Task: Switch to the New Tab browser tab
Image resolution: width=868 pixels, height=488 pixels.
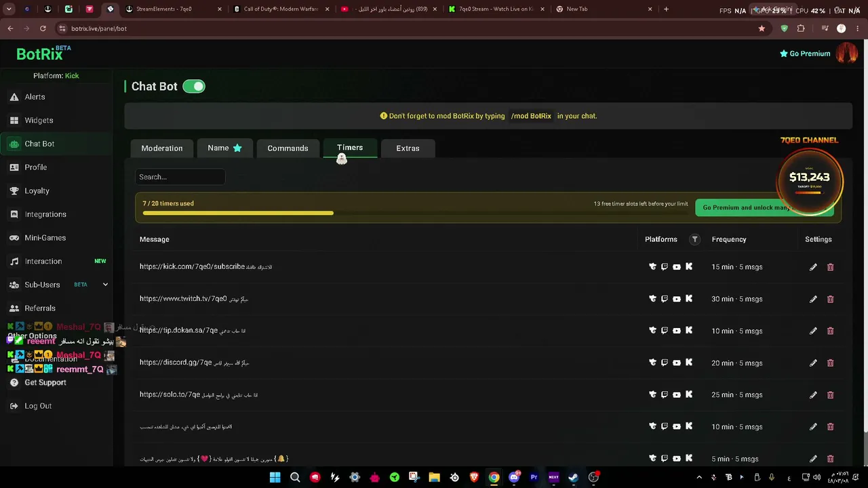Action: (x=604, y=9)
